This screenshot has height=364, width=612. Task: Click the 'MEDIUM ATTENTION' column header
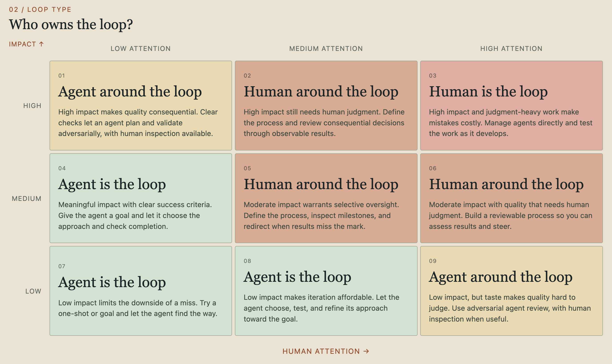[326, 49]
